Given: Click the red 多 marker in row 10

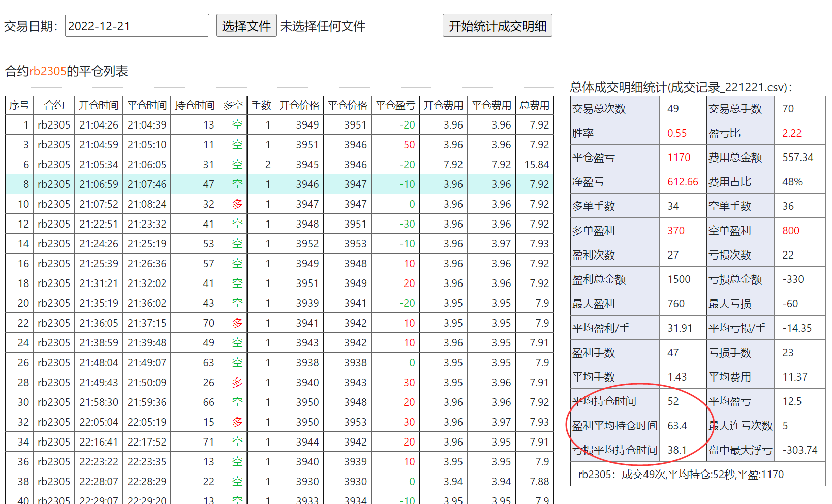Looking at the screenshot, I should point(237,204).
